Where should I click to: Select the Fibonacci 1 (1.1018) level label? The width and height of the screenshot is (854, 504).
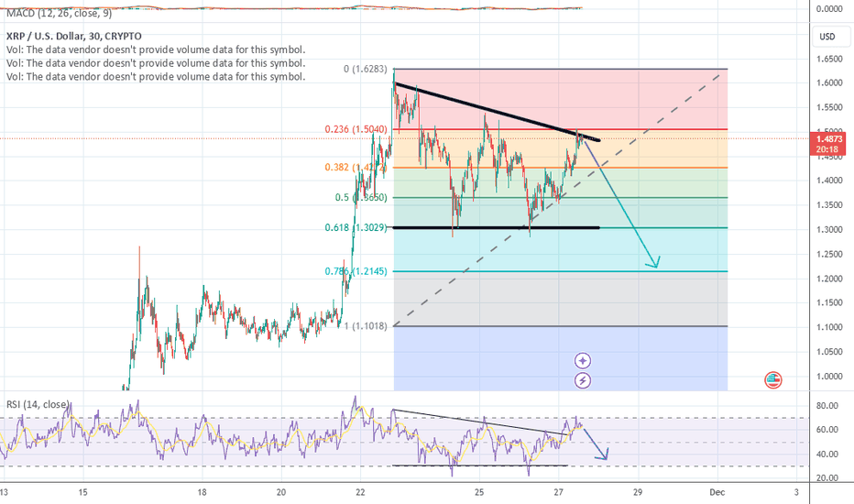(x=366, y=326)
